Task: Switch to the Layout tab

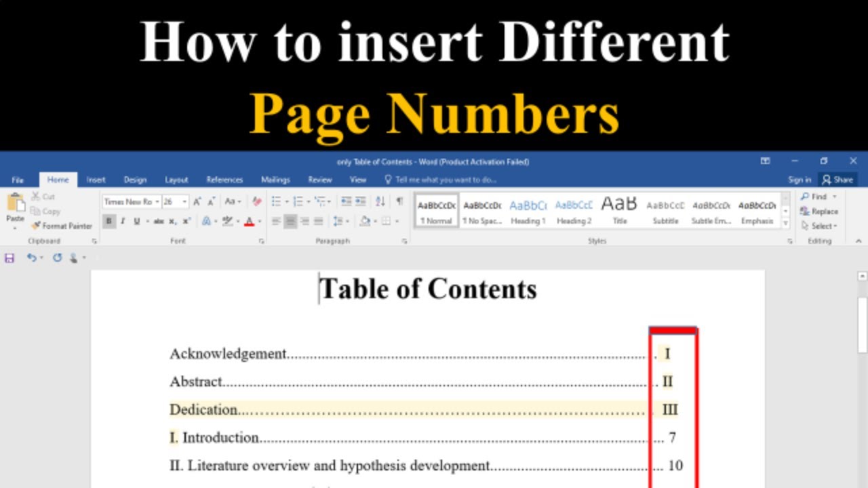Action: 176,180
